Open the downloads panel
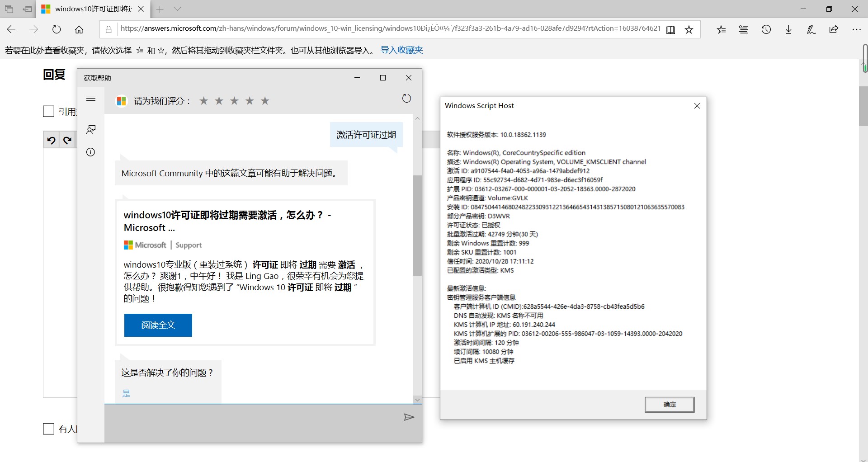 789,29
